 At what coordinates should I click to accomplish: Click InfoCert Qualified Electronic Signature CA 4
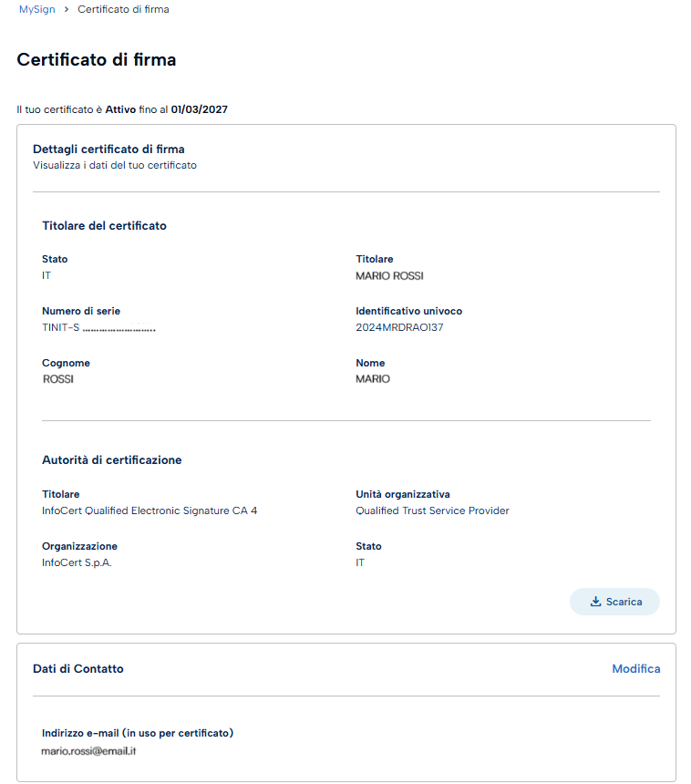coord(150,511)
